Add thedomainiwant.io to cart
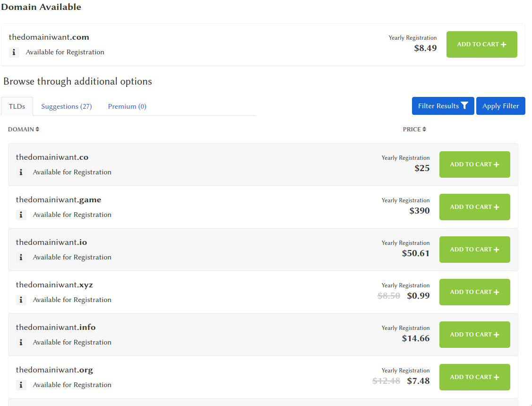 point(475,250)
